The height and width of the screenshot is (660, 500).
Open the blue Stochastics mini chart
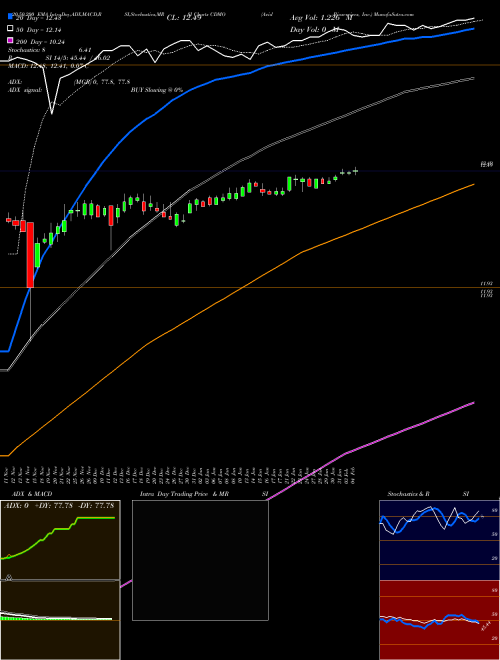point(439,540)
